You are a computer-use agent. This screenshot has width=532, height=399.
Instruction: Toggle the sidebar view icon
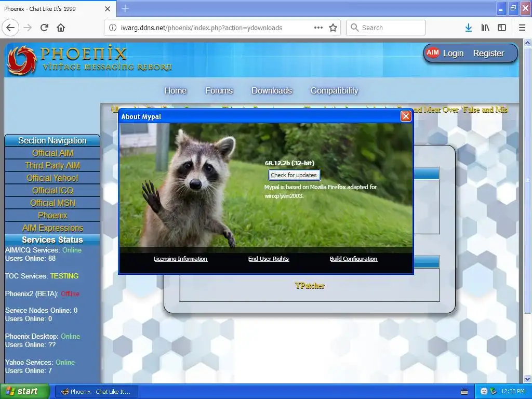click(x=502, y=28)
